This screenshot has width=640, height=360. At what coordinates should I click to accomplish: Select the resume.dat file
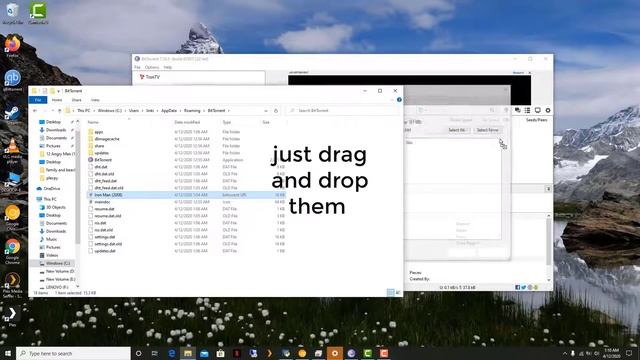coord(104,209)
